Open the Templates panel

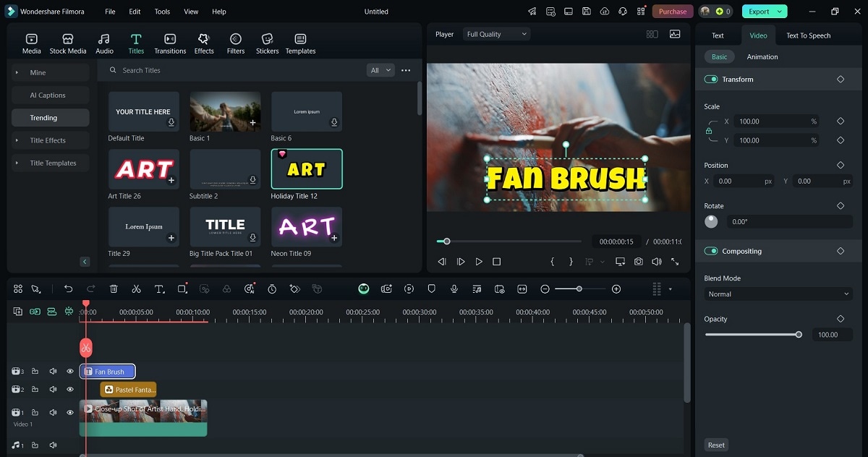coord(300,43)
